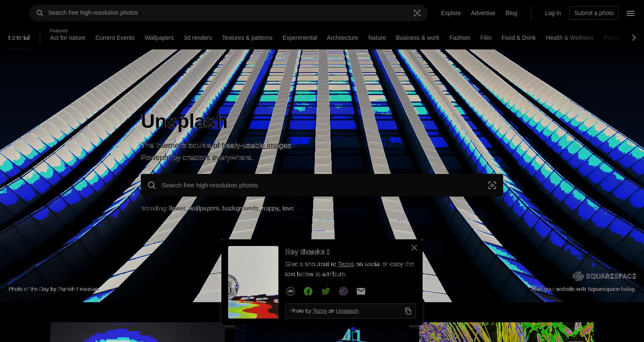Screen dimensions: 644x342
Task: Open Parrish Freeman's profile link
Action: [78, 289]
